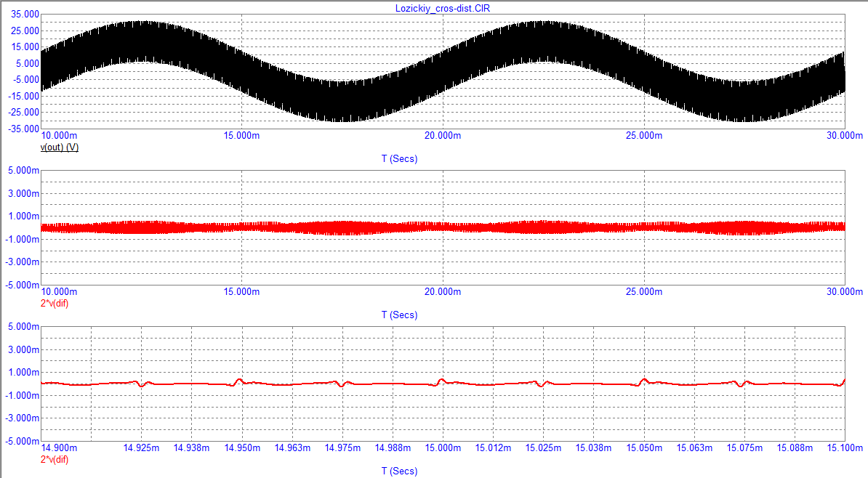Click the 1.000m tick on the middle plot Y axis
This screenshot has width=868, height=478.
[24, 216]
